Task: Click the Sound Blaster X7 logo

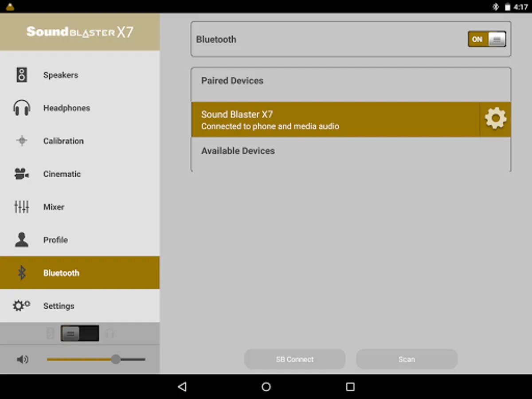Action: point(80,32)
